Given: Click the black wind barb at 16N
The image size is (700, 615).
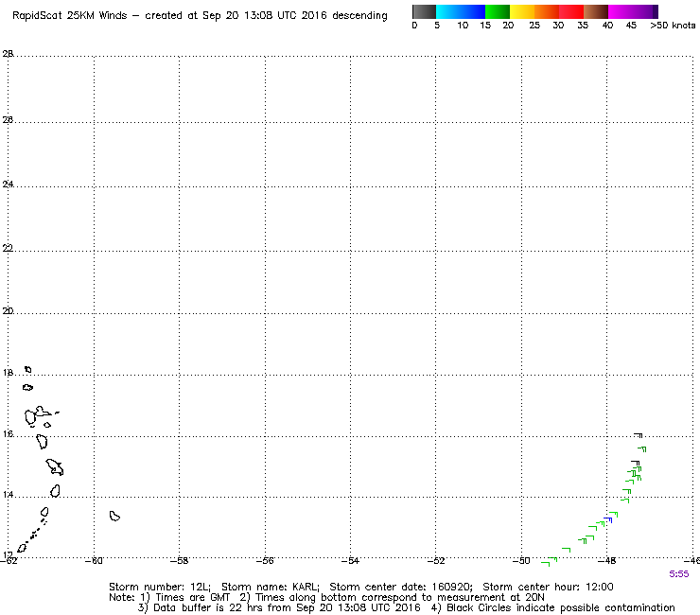Looking at the screenshot, I should point(638,435).
